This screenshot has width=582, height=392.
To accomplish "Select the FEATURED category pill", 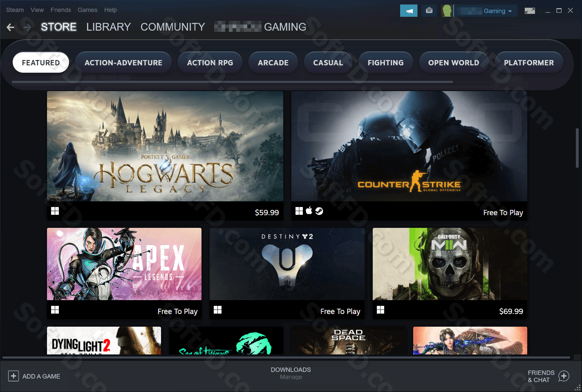I will click(x=41, y=62).
